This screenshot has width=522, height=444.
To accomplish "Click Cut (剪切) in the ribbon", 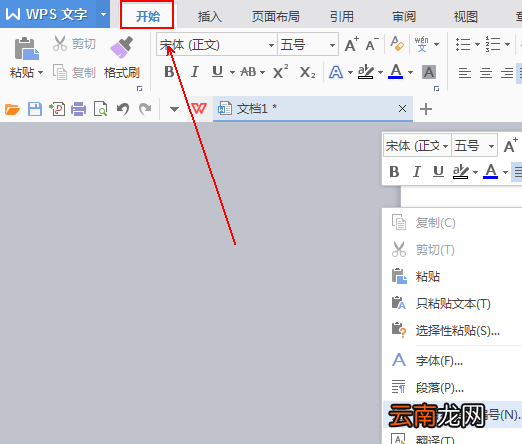I will [x=74, y=44].
